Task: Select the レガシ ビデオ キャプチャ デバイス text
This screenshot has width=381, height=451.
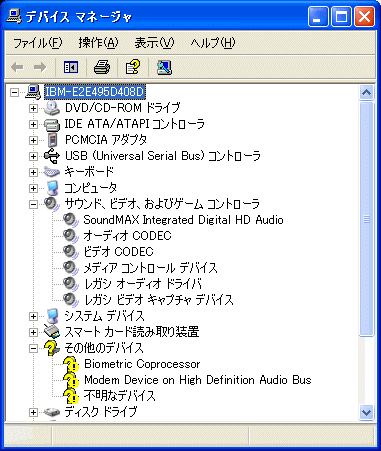Action: click(158, 300)
